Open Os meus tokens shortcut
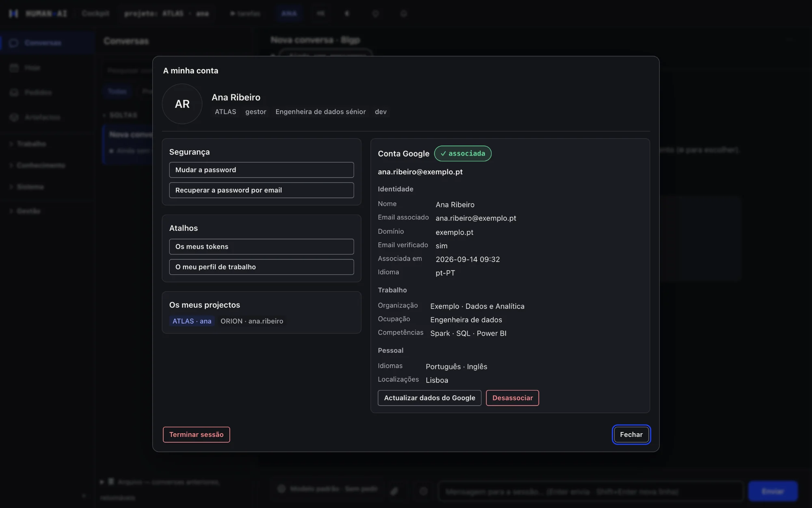This screenshot has width=812, height=508. click(x=261, y=247)
